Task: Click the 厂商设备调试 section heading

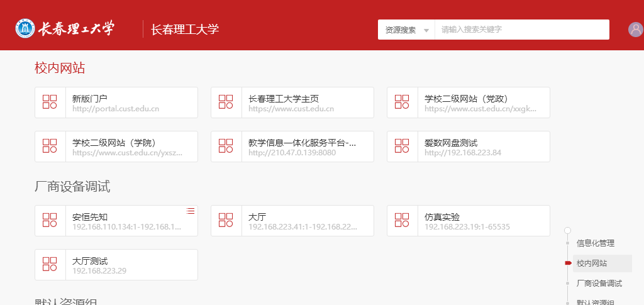Action: [72, 187]
